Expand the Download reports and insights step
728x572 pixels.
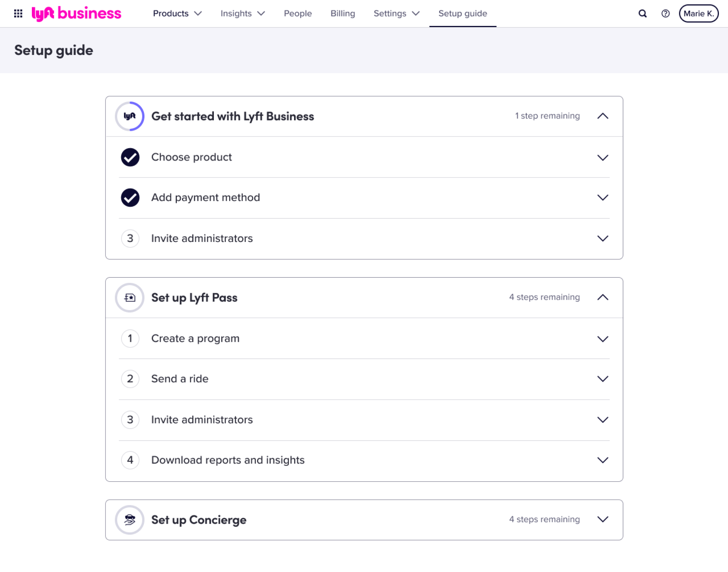[602, 460]
